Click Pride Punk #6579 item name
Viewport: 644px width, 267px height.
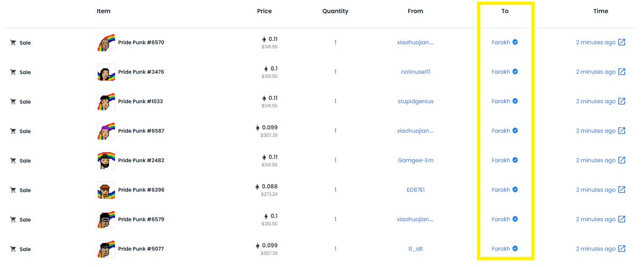141,220
